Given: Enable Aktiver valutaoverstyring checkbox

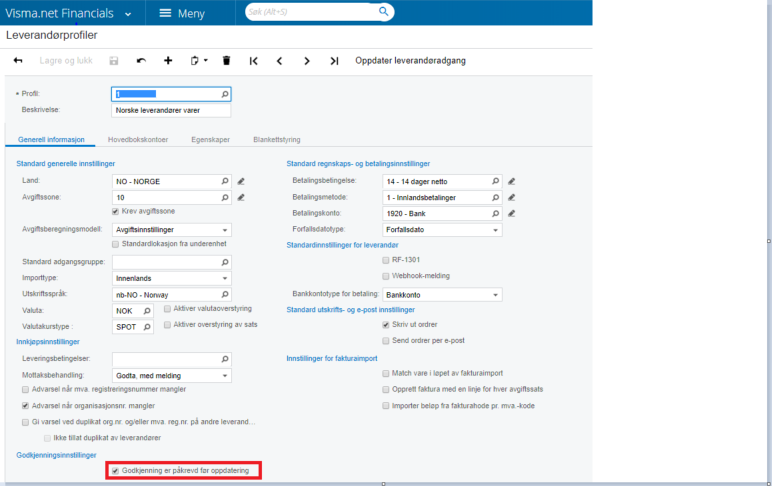Looking at the screenshot, I should 167,309.
